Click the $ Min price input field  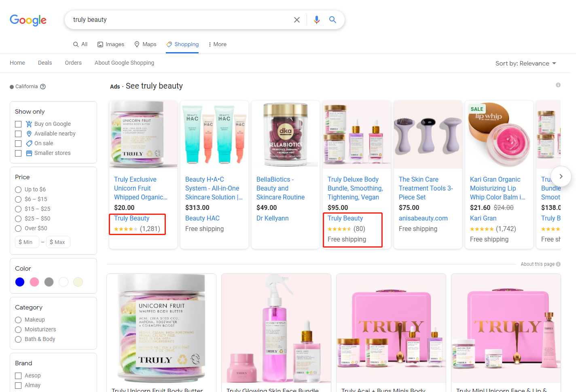(27, 242)
